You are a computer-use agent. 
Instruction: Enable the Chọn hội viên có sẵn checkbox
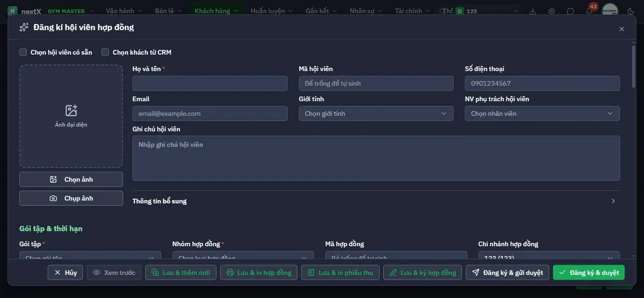23,52
